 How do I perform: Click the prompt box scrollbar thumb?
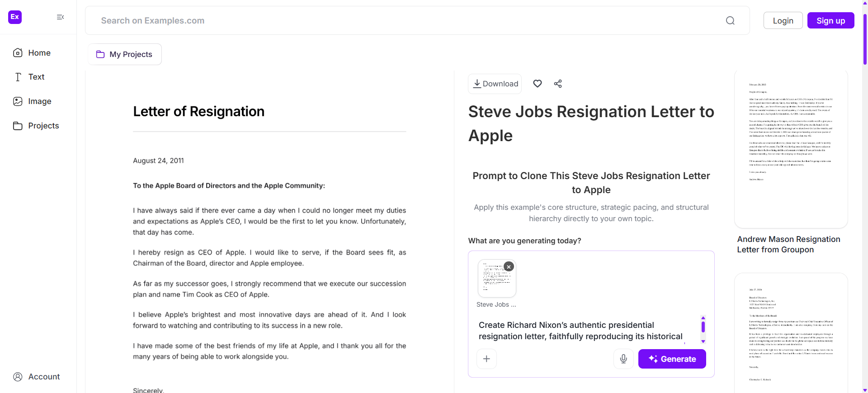click(x=703, y=327)
